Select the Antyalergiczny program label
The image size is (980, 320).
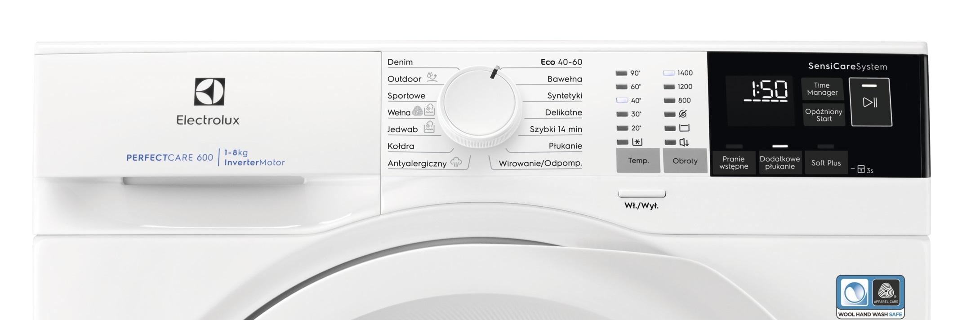tap(417, 164)
